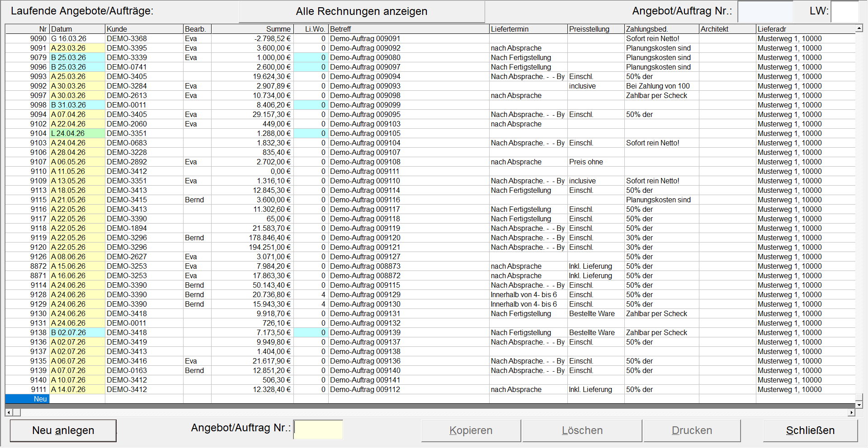Click date cell B 02.07.26
The image size is (868, 448).
click(x=77, y=333)
